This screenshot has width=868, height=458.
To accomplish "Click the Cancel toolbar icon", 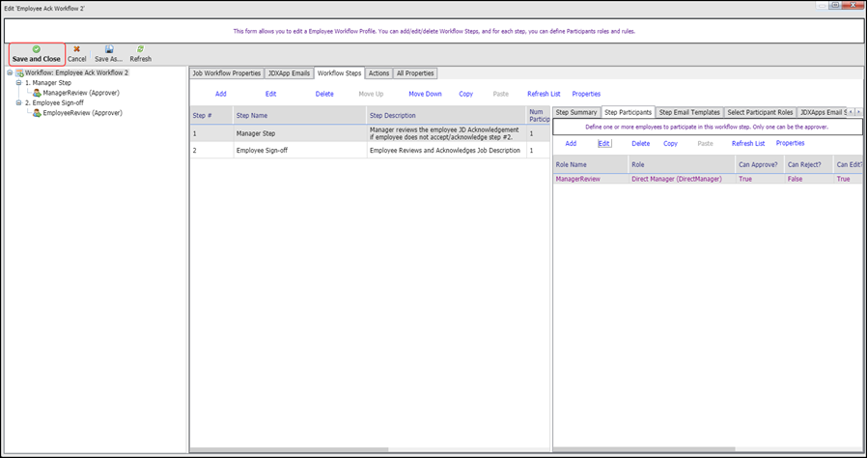I will coord(76,48).
